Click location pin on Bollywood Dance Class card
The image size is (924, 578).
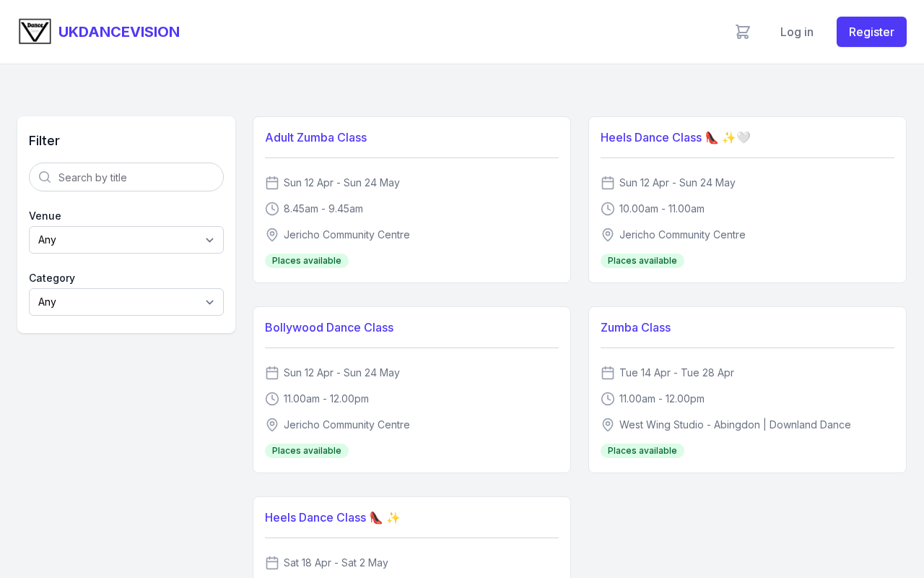coord(272,425)
